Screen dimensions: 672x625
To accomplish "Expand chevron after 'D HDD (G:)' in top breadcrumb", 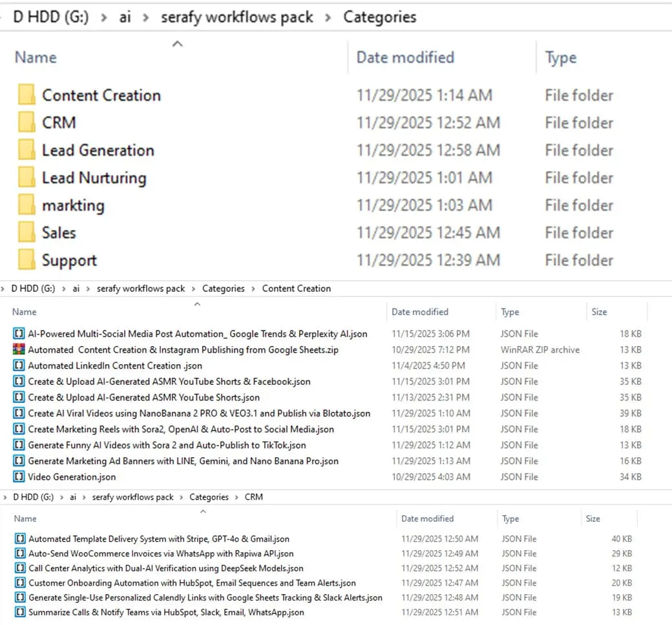I will [103, 17].
